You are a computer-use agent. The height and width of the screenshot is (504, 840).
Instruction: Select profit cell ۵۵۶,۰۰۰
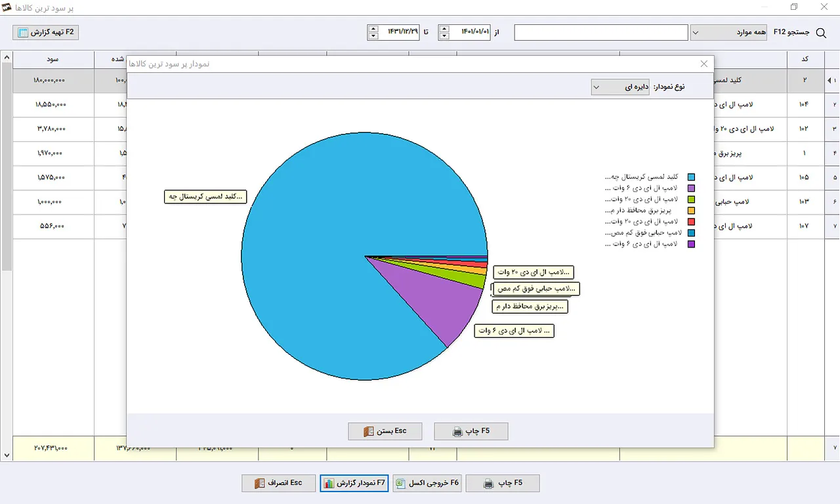click(x=53, y=226)
